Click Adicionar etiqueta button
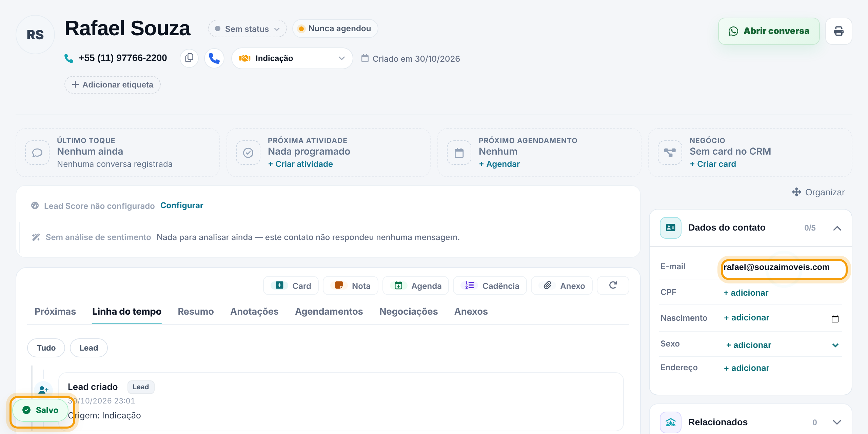The width and height of the screenshot is (868, 434). pos(113,85)
